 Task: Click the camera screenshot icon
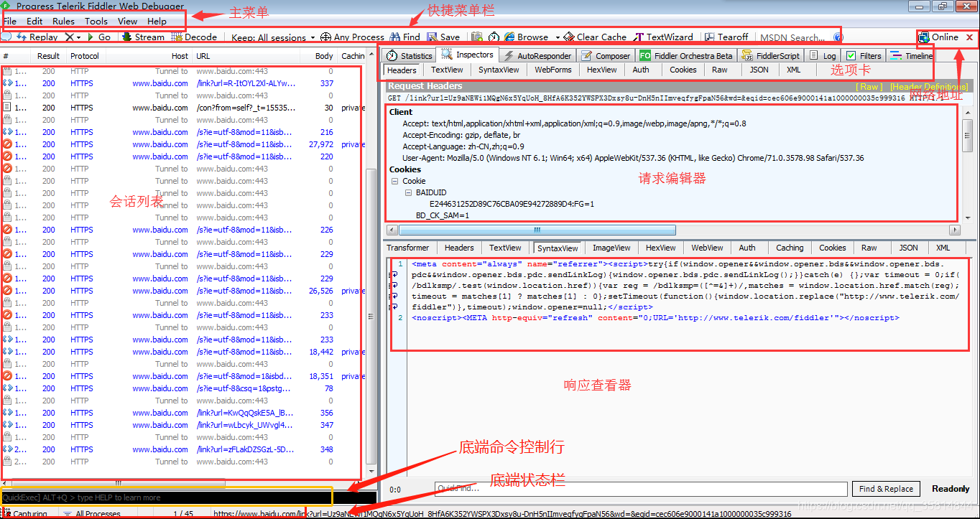[x=477, y=37]
